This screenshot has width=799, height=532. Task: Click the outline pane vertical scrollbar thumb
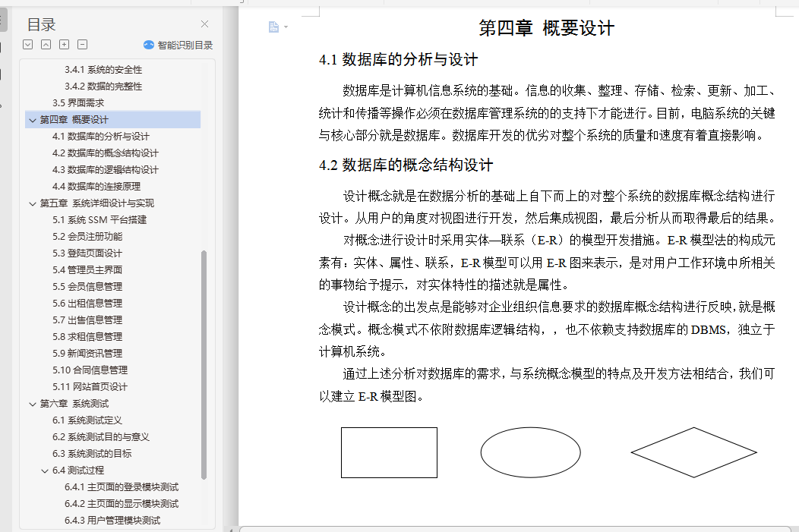point(204,364)
